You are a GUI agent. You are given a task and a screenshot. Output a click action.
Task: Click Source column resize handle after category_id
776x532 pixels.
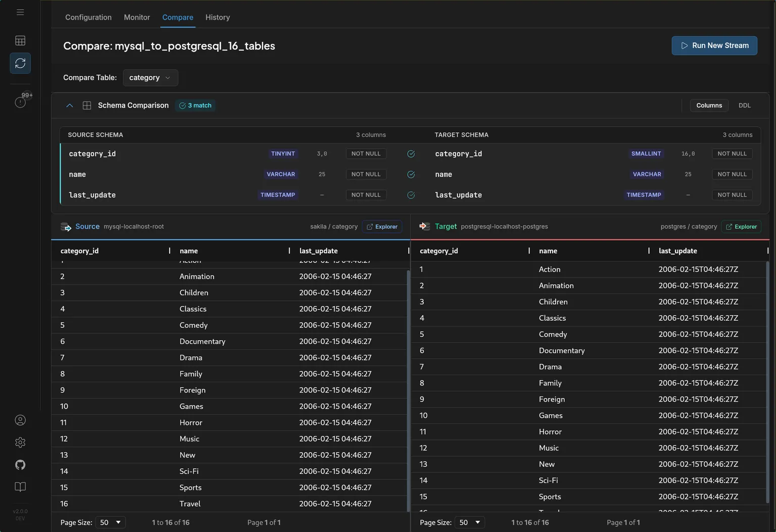(170, 251)
